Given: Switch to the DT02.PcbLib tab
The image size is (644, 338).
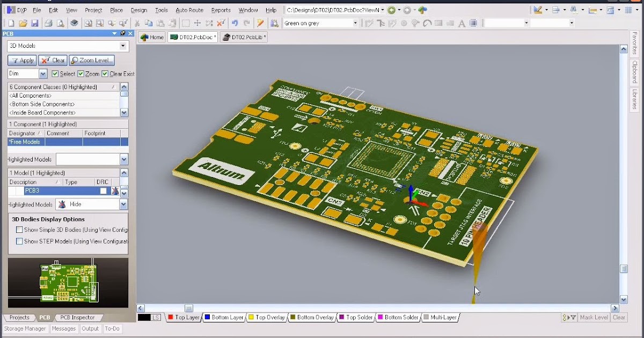Looking at the screenshot, I should tap(243, 36).
